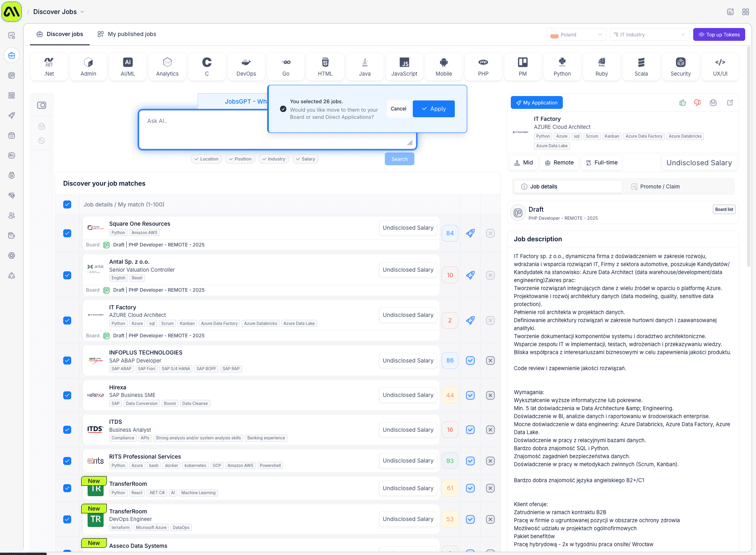Choose the Security category tile
The width and height of the screenshot is (756, 555).
tap(680, 67)
